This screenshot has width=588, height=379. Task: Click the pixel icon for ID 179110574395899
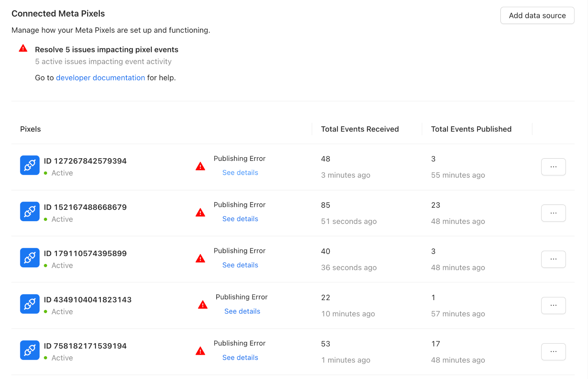click(x=30, y=258)
